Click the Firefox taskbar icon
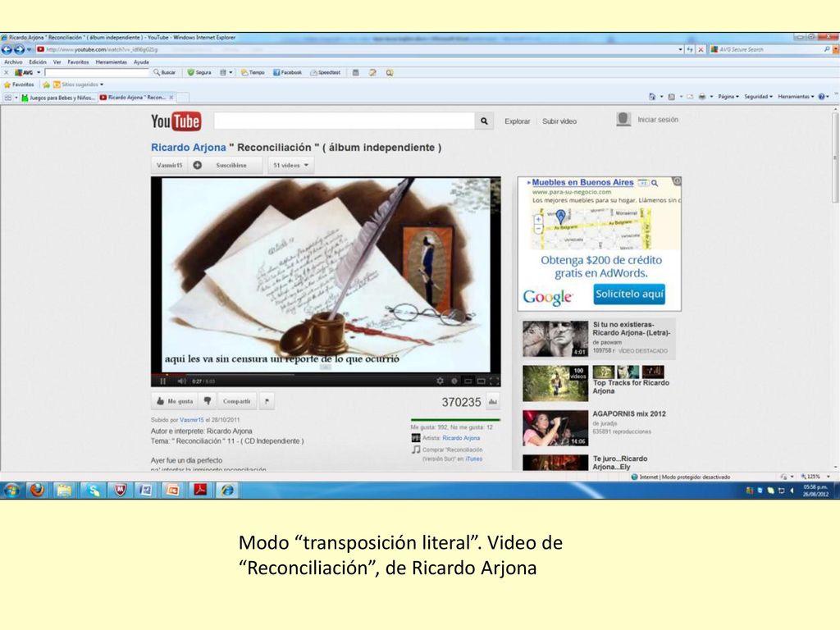The height and width of the screenshot is (630, 840). 37,490
